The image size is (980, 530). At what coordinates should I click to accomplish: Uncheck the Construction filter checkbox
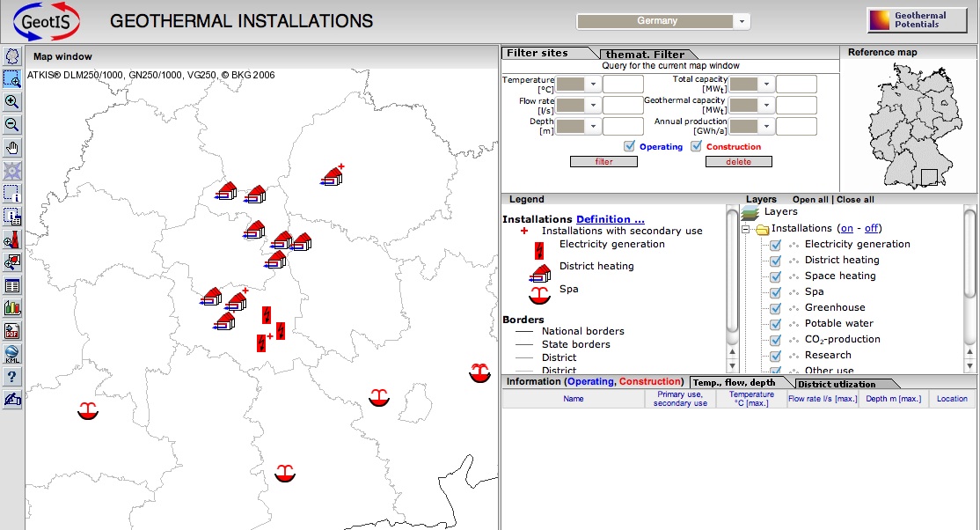click(698, 146)
